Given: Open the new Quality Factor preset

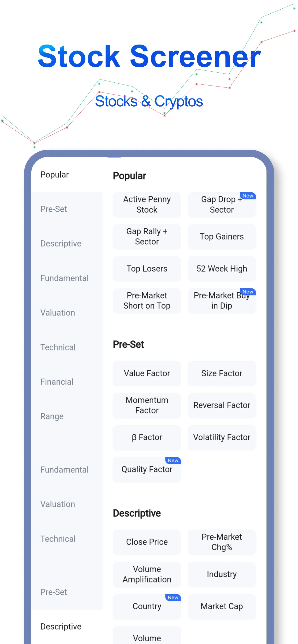Looking at the screenshot, I should [x=147, y=469].
